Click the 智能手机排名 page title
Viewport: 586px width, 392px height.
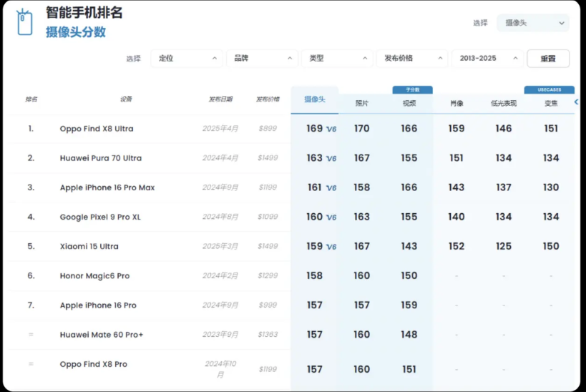click(84, 12)
